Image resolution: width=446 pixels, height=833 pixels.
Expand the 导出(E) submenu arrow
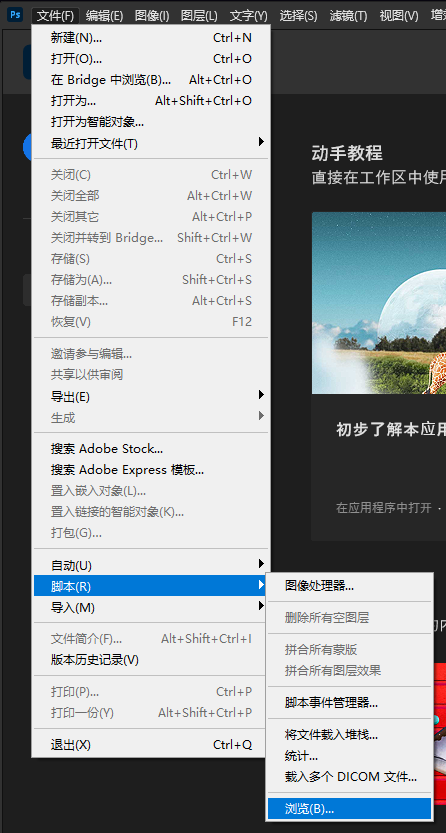[261, 395]
